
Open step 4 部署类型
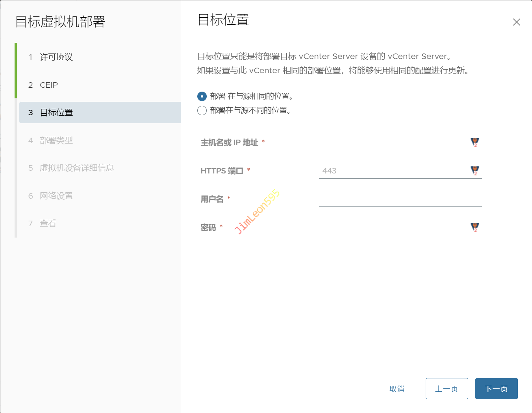pyautogui.click(x=56, y=140)
